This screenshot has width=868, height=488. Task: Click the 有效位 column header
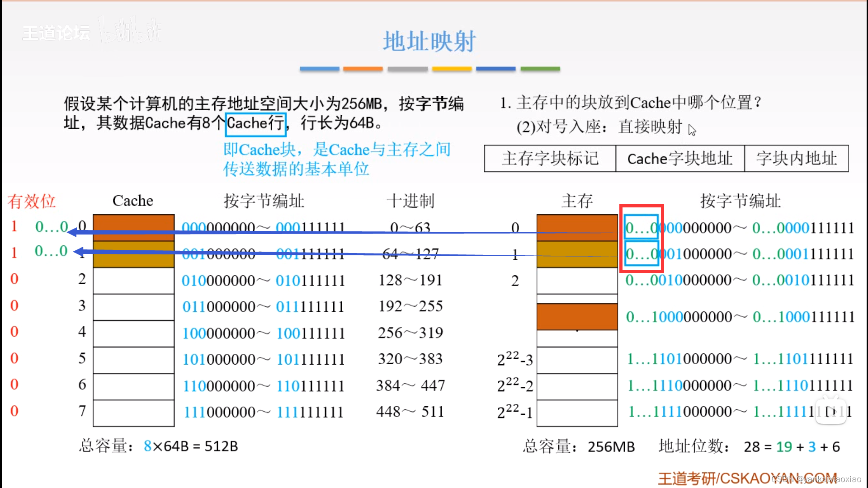31,201
